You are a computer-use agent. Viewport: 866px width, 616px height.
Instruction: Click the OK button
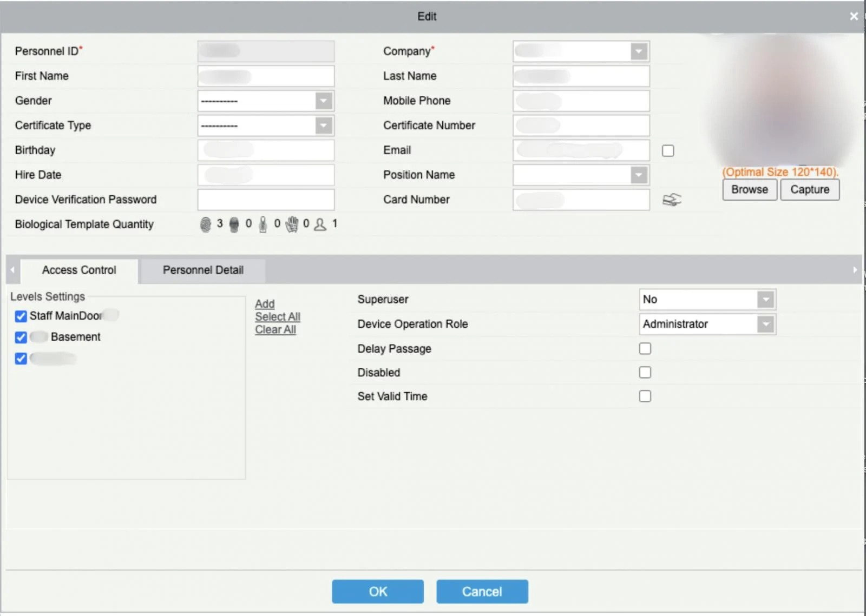pyautogui.click(x=378, y=592)
